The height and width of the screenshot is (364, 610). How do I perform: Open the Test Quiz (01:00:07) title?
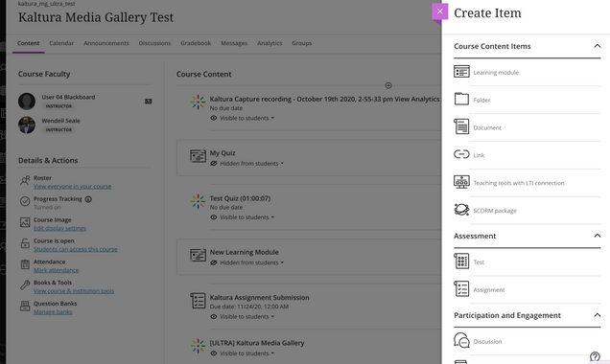pyautogui.click(x=240, y=198)
